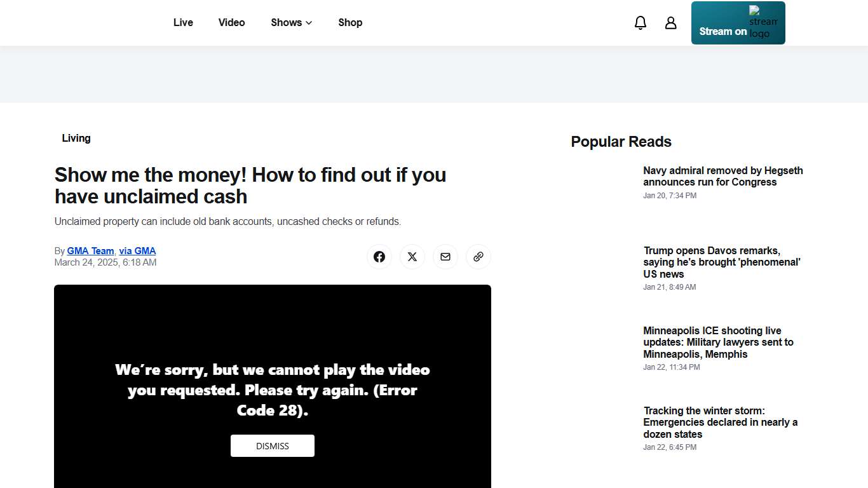Open the notifications bell icon
Viewport: 868px width, 488px height.
(x=641, y=23)
